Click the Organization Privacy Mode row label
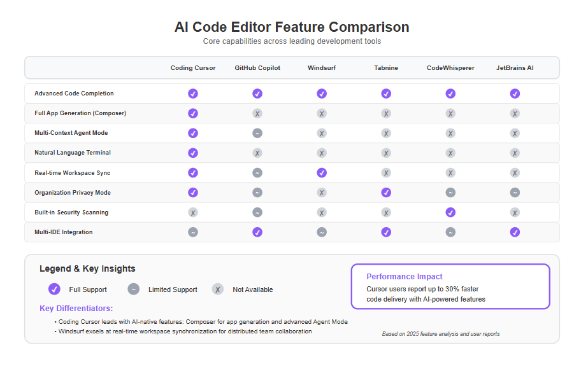The image size is (588, 369). click(73, 193)
